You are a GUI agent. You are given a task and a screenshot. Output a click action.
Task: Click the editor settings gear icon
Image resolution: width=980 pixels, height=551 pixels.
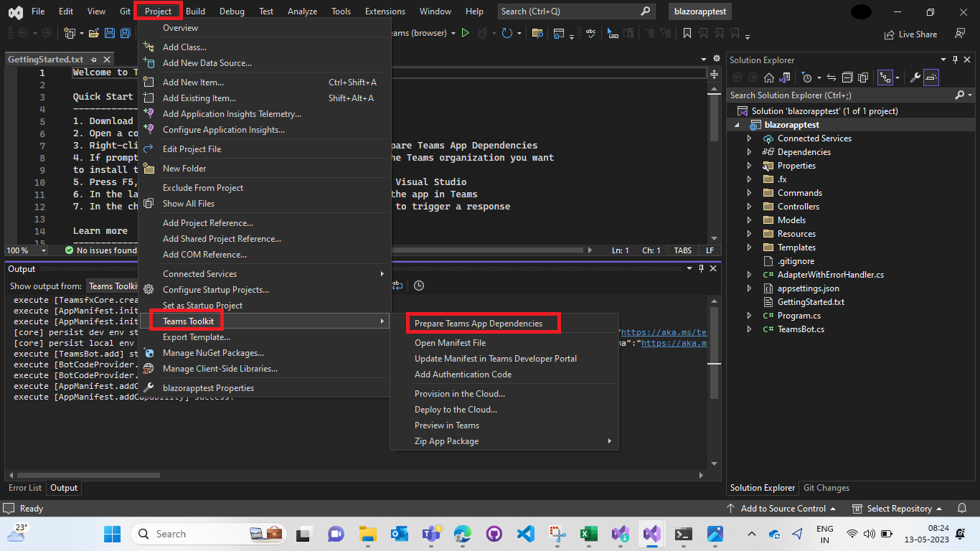point(715,60)
